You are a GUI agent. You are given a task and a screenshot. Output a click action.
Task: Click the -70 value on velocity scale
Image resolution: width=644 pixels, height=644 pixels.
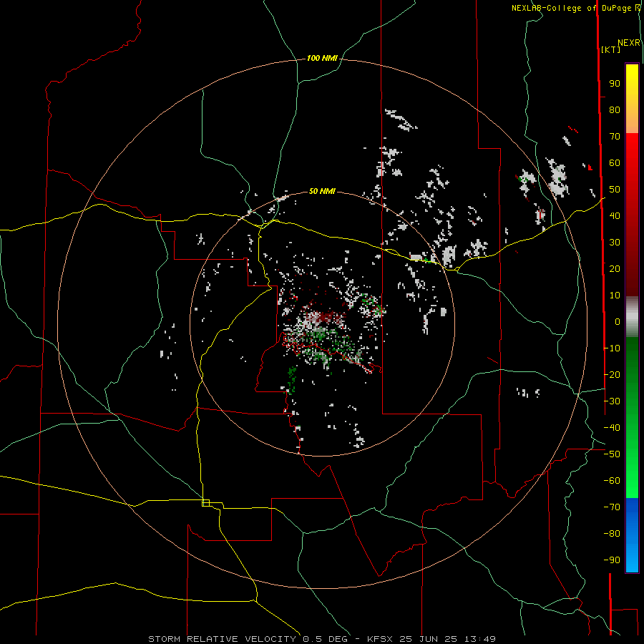612,507
